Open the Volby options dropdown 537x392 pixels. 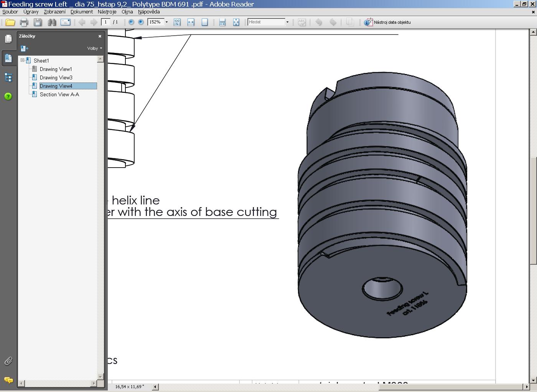point(94,48)
